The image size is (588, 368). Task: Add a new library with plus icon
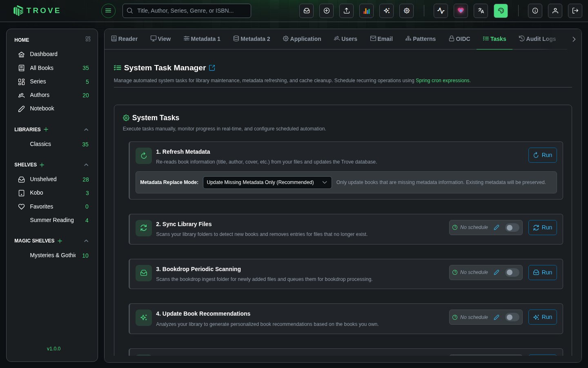(46, 129)
